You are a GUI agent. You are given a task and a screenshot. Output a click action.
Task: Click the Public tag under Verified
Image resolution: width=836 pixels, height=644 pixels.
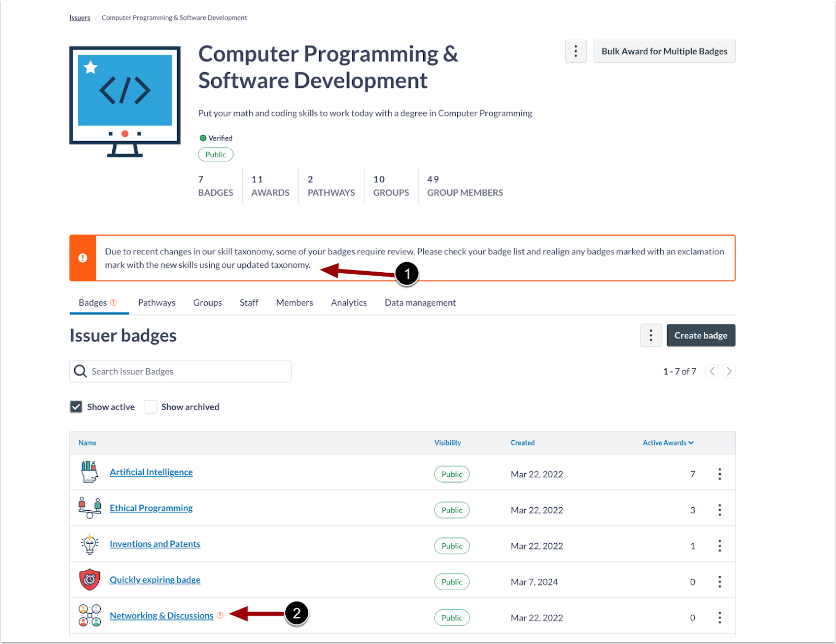[216, 155]
